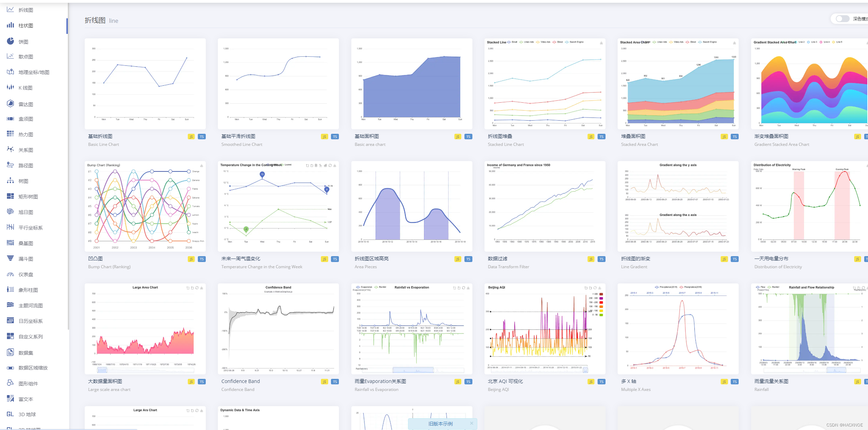Click the 未来一周气温变化 title
This screenshot has width=868, height=430.
click(x=241, y=259)
